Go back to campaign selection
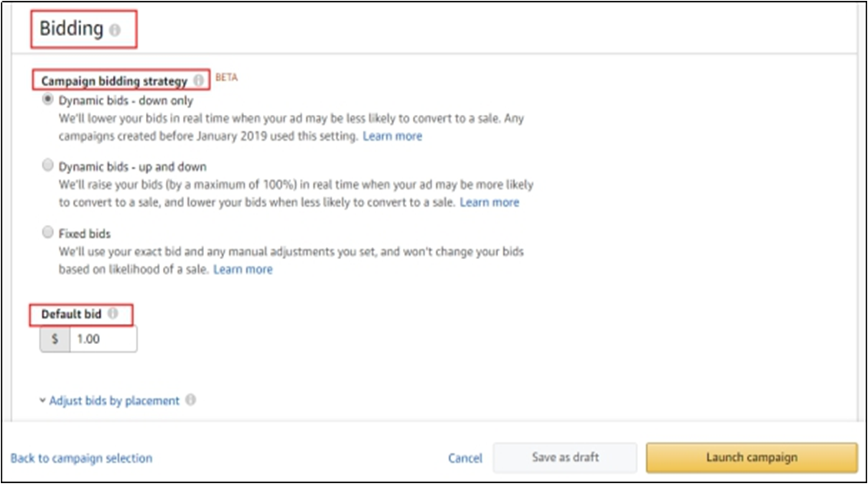This screenshot has width=868, height=484. click(x=81, y=458)
